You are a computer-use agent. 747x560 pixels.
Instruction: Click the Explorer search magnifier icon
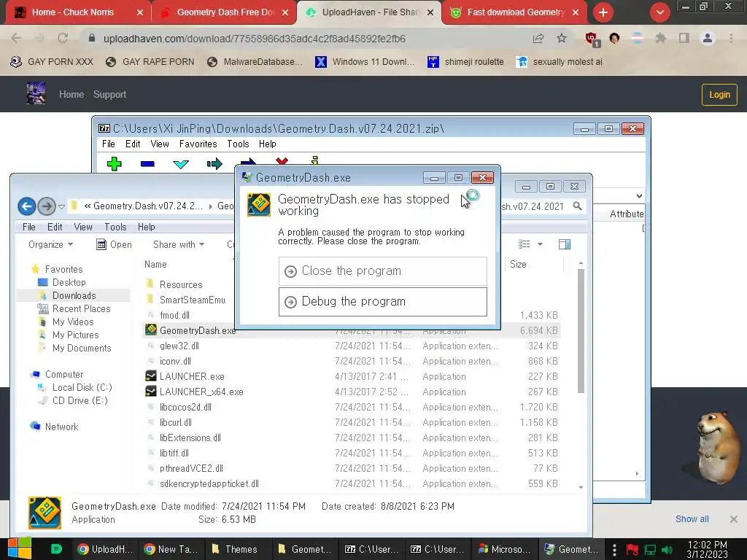tap(578, 206)
